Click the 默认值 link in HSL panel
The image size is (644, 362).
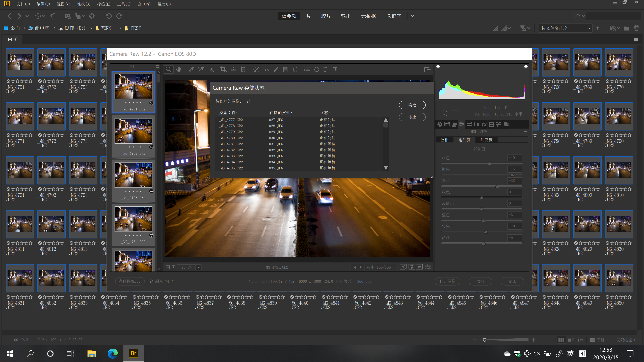[x=479, y=149]
